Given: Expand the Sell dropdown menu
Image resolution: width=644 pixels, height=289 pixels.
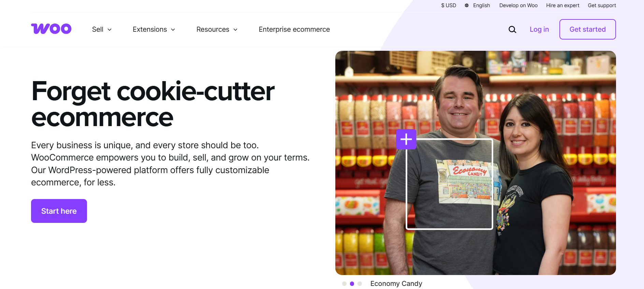Looking at the screenshot, I should [x=102, y=30].
